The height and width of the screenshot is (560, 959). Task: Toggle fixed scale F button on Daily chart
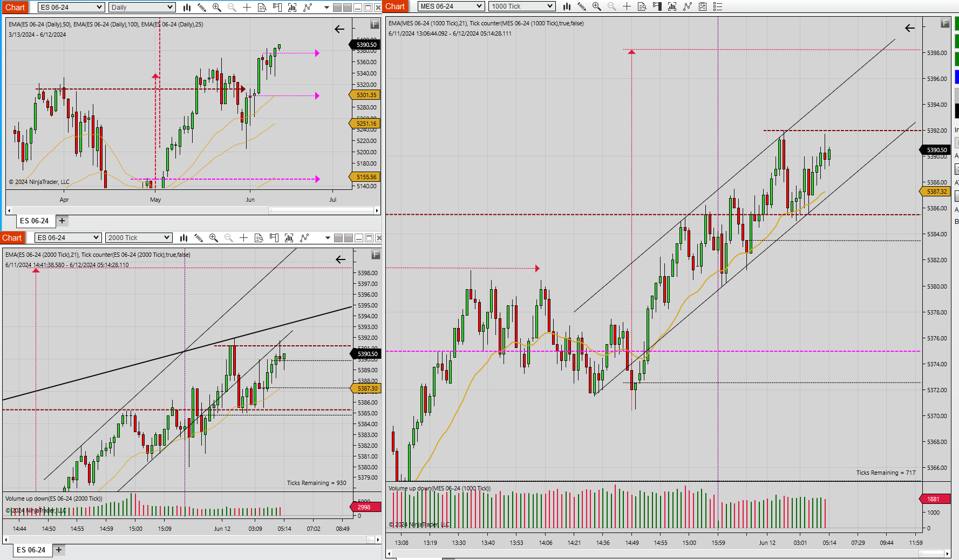click(x=375, y=24)
